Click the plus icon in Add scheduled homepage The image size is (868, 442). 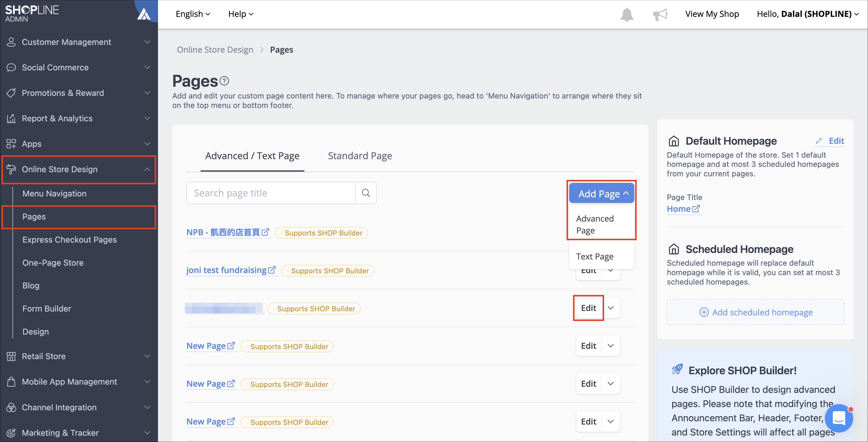704,312
